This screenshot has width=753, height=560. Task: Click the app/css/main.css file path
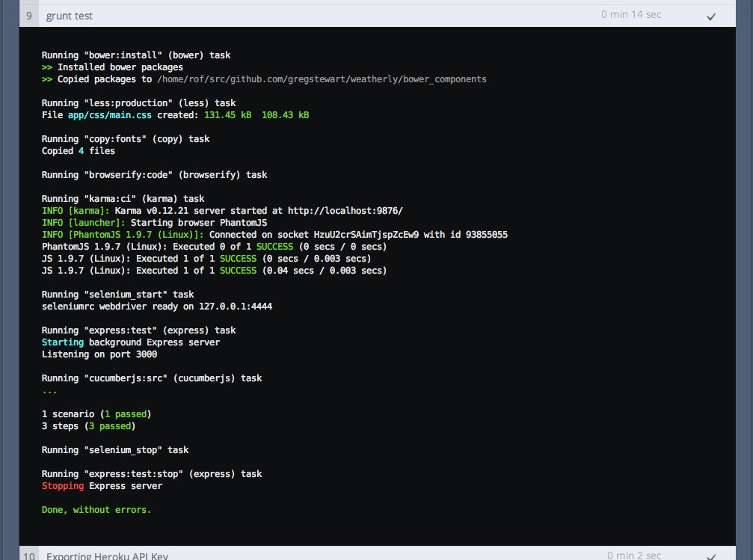(x=109, y=114)
